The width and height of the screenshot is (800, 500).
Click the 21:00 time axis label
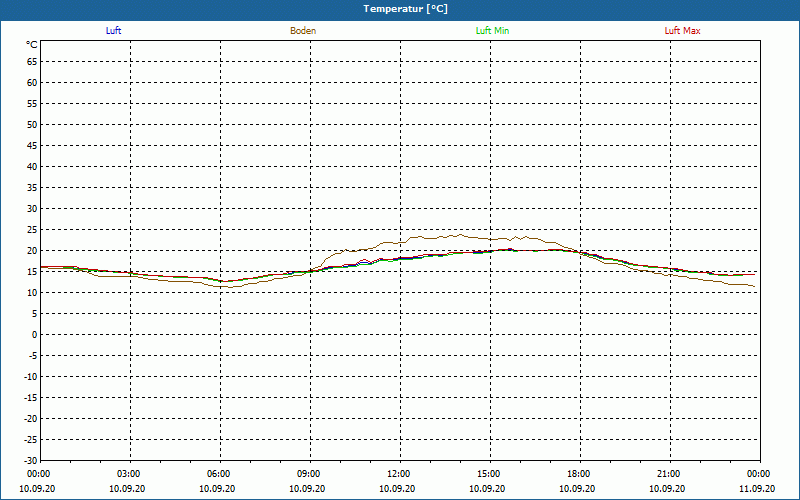point(669,474)
